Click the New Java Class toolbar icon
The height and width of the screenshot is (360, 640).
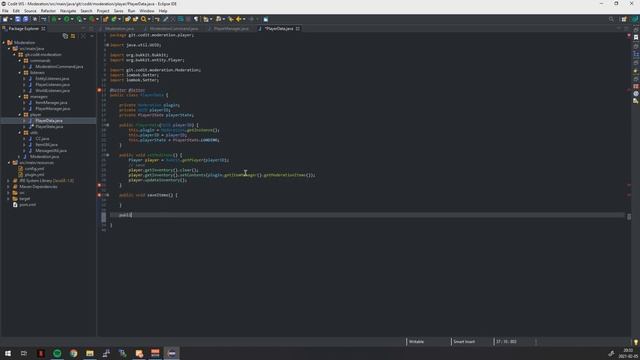(113, 19)
